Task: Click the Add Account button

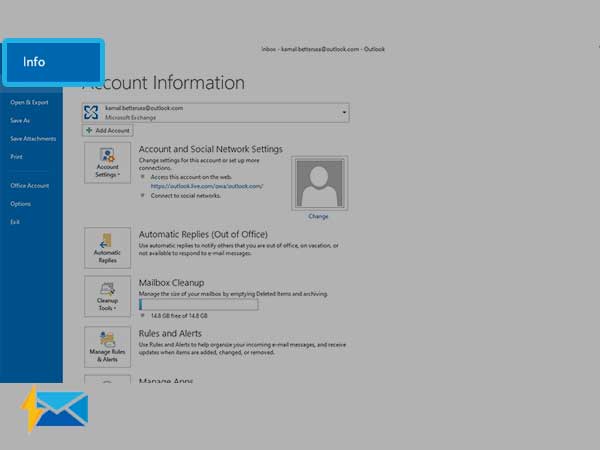Action: tap(108, 130)
